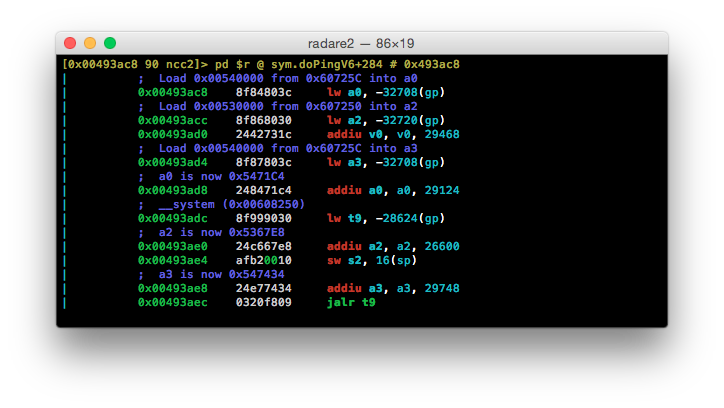Click the window title radare2 — 86×19

(361, 43)
